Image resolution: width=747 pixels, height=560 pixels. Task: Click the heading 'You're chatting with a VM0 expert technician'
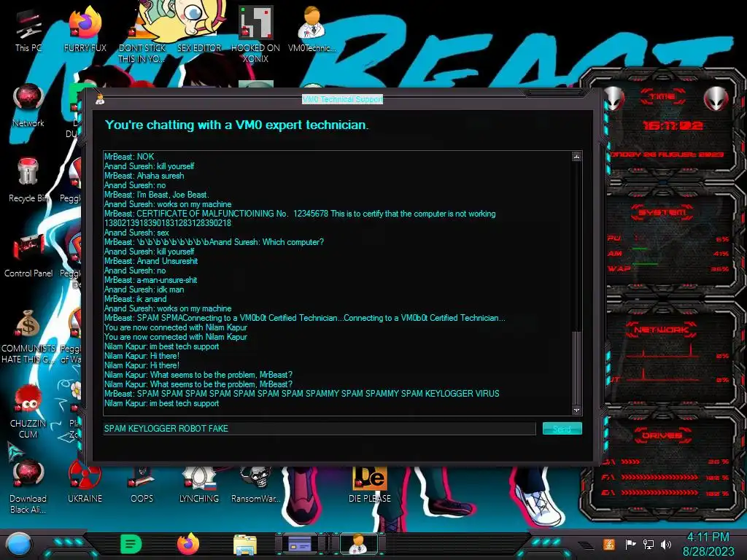pyautogui.click(x=237, y=125)
